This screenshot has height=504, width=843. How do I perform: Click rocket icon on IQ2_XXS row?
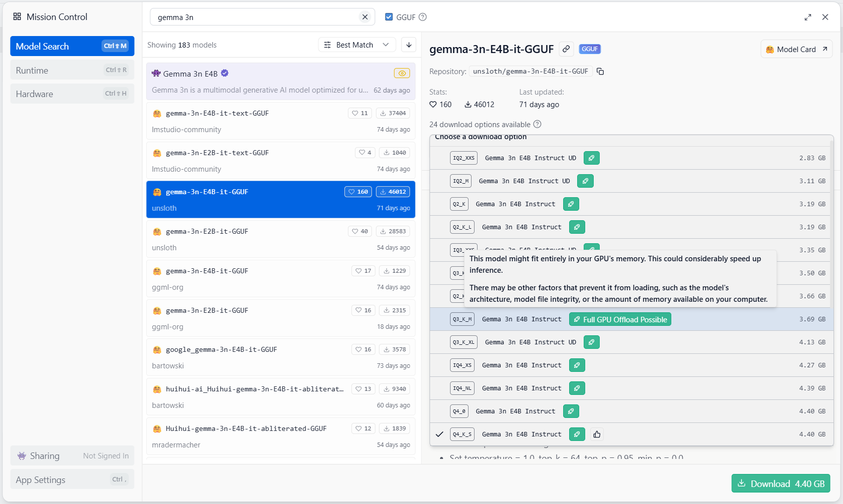tap(591, 158)
